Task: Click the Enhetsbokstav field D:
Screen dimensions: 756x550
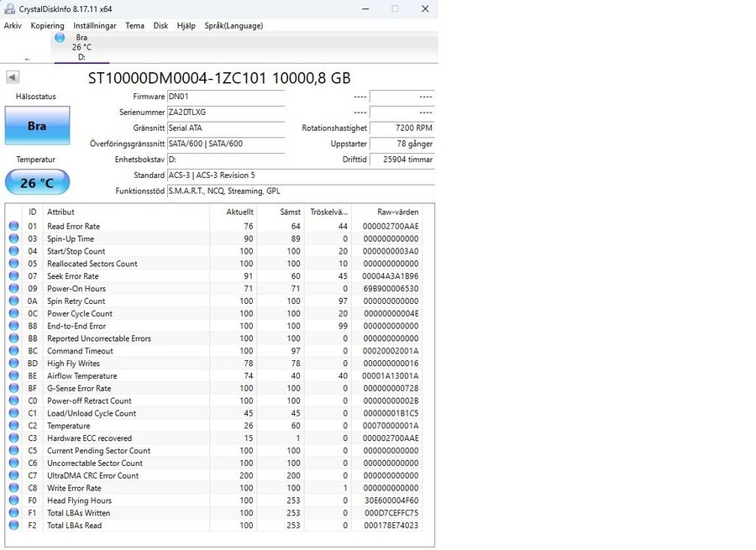Action: pos(226,160)
